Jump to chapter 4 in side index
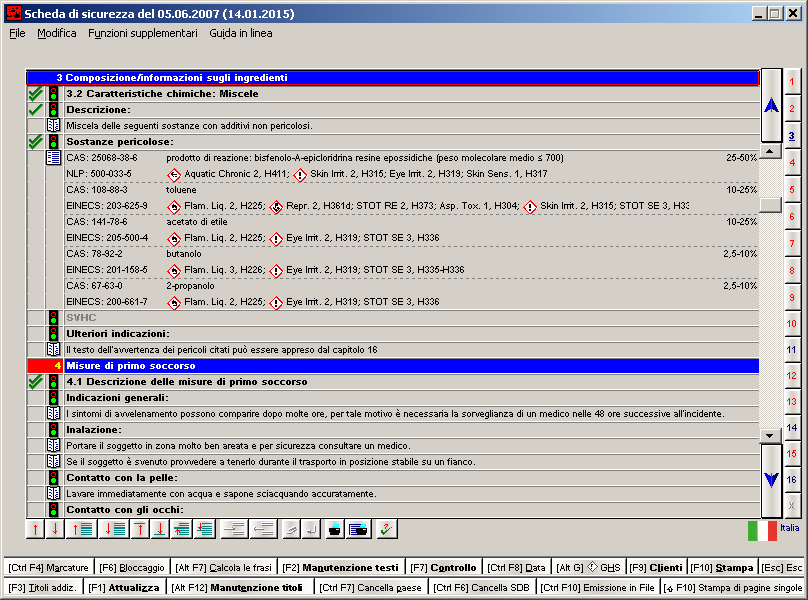The width and height of the screenshot is (808, 600). 791,162
